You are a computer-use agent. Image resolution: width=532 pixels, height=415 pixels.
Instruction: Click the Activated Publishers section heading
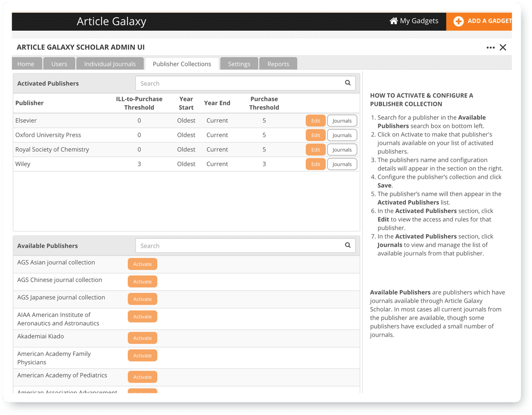pos(48,83)
